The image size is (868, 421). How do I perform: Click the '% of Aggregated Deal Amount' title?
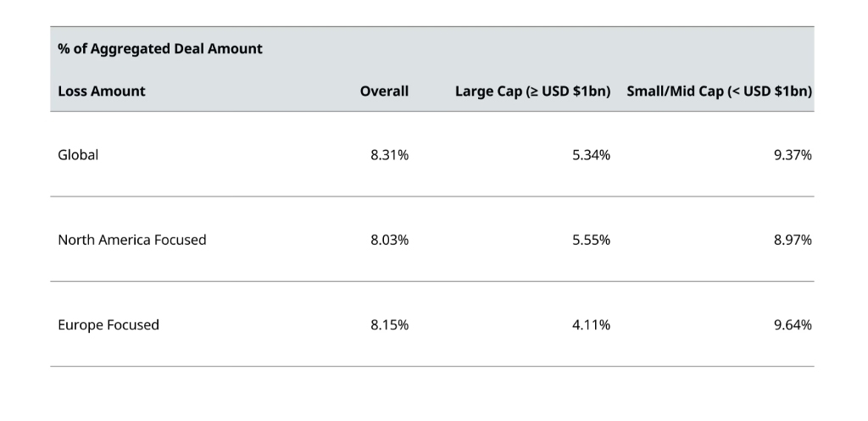click(x=160, y=49)
